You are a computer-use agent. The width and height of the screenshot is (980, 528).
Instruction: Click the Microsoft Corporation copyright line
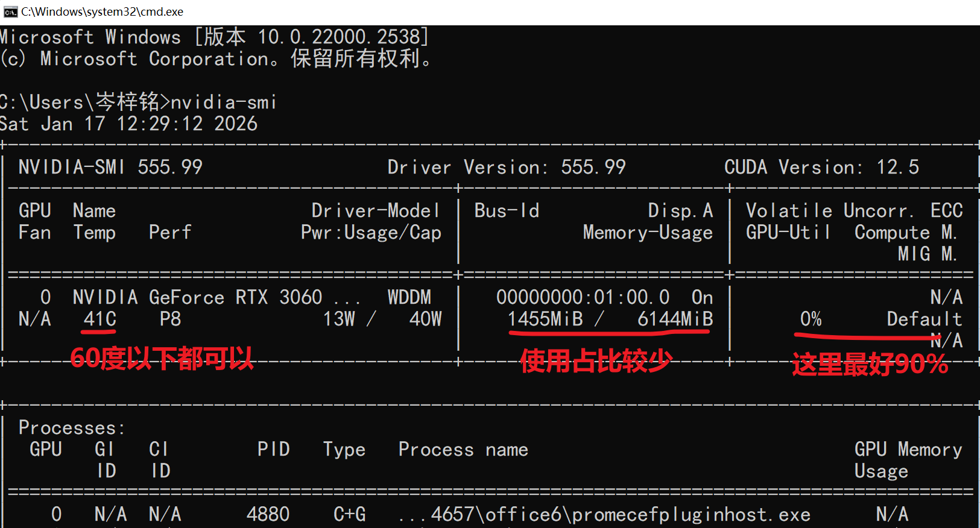coord(216,59)
